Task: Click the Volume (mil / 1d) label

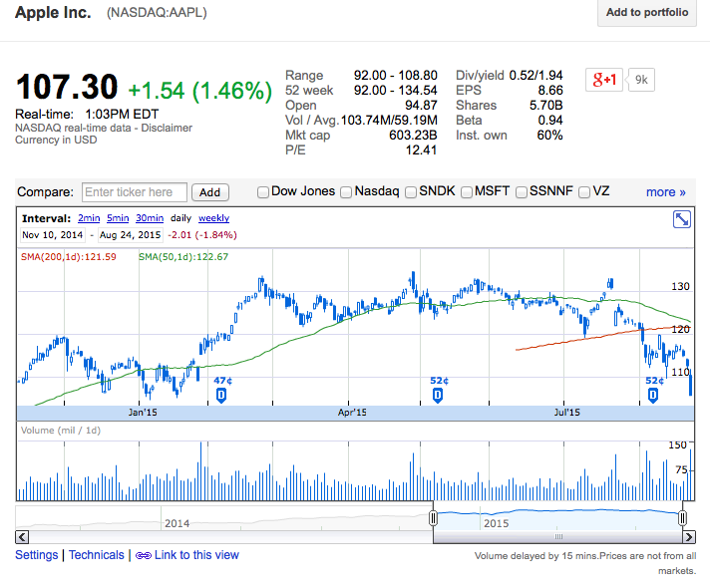Action: 61,430
